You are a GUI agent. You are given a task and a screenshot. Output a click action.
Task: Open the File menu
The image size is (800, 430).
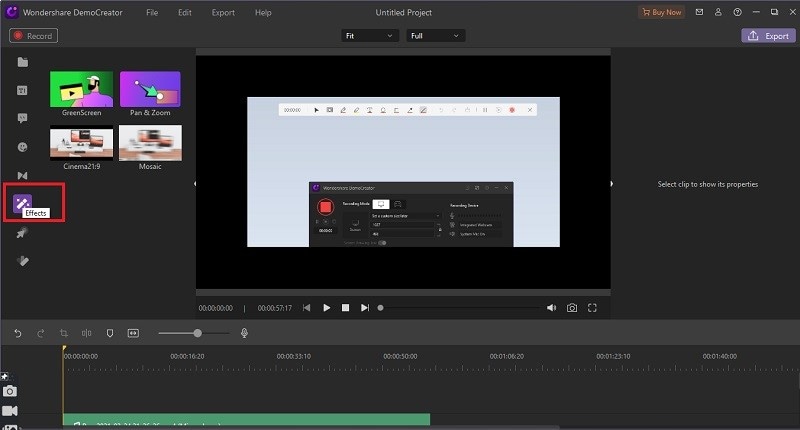tap(152, 12)
